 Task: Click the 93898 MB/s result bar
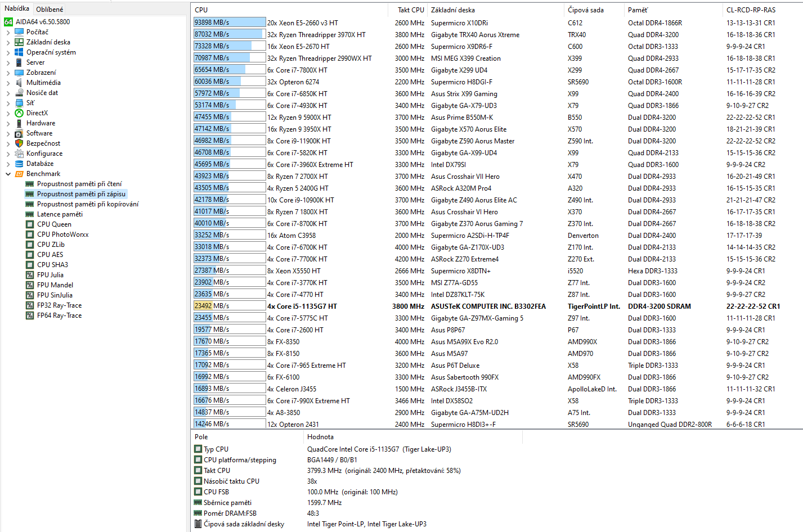tap(229, 22)
